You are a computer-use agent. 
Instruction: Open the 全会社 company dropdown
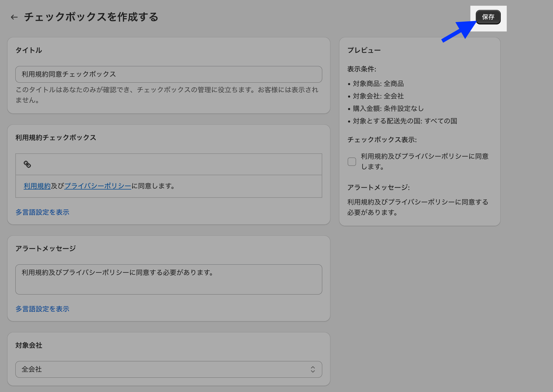click(x=168, y=369)
